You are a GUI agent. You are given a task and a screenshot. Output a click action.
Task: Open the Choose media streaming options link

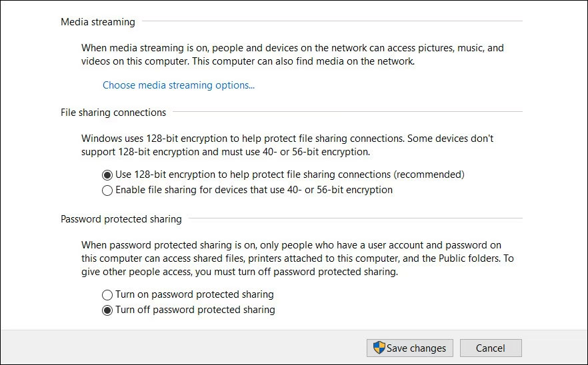178,85
